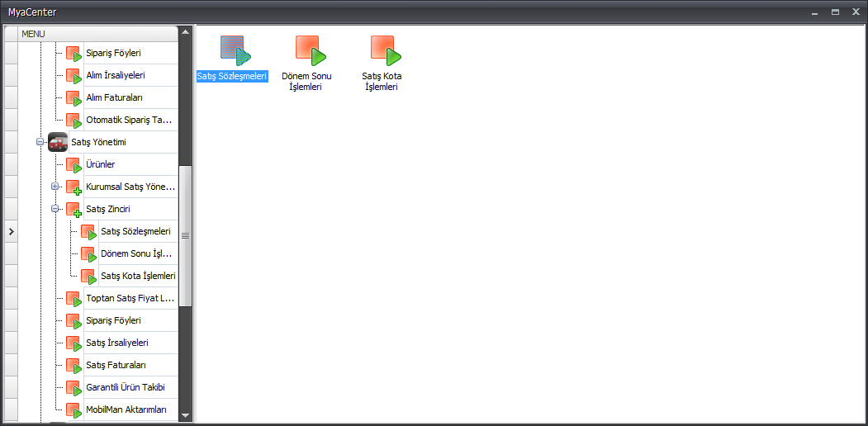
Task: Select Satış Zinciri folder icon in tree
Action: pos(74,209)
